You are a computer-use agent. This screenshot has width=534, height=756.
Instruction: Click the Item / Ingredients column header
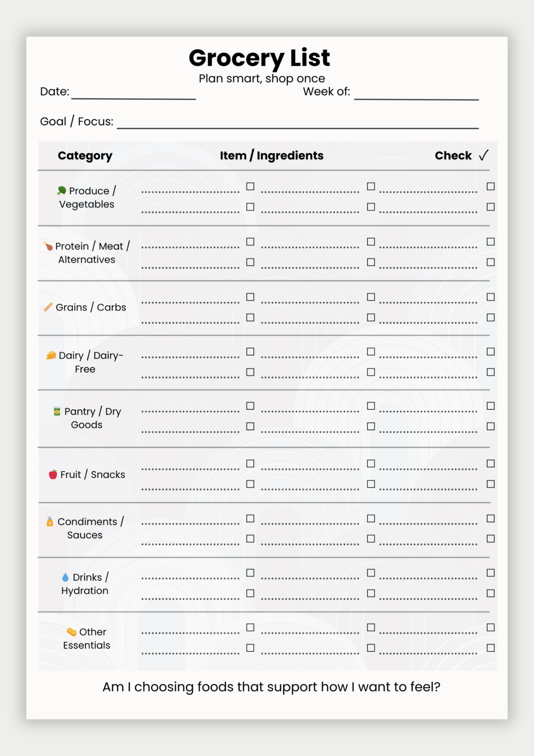(272, 155)
